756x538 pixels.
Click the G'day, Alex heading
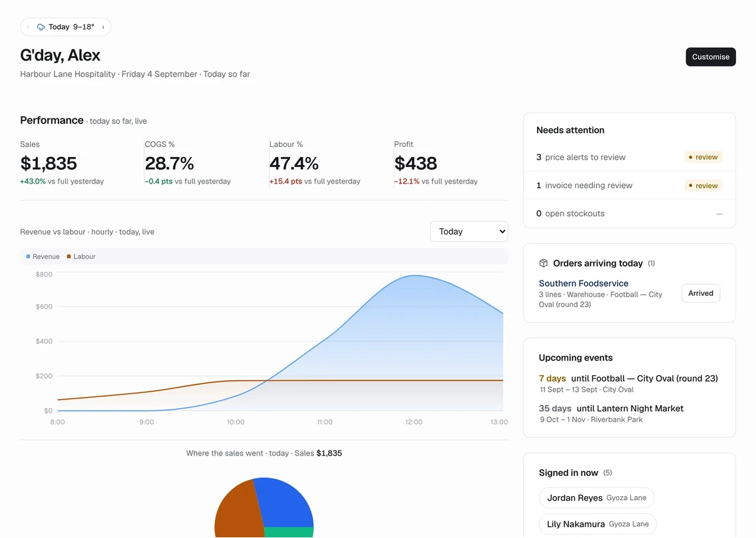[61, 55]
